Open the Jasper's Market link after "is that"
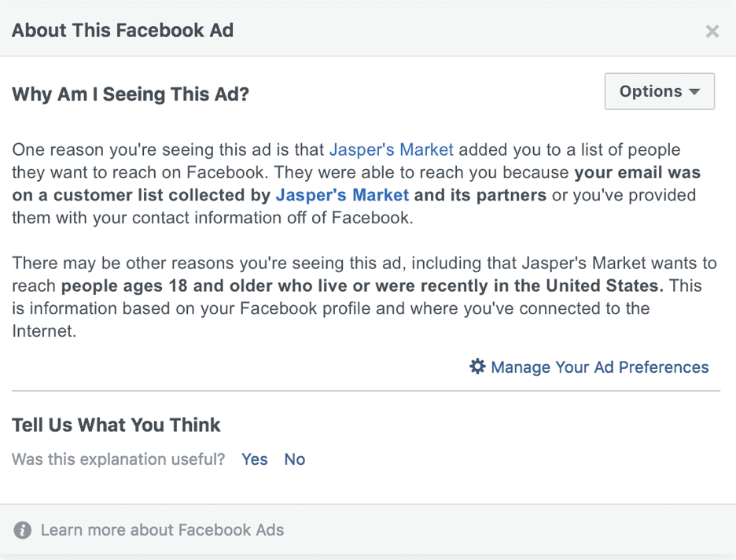The width and height of the screenshot is (736, 560). pos(392,149)
